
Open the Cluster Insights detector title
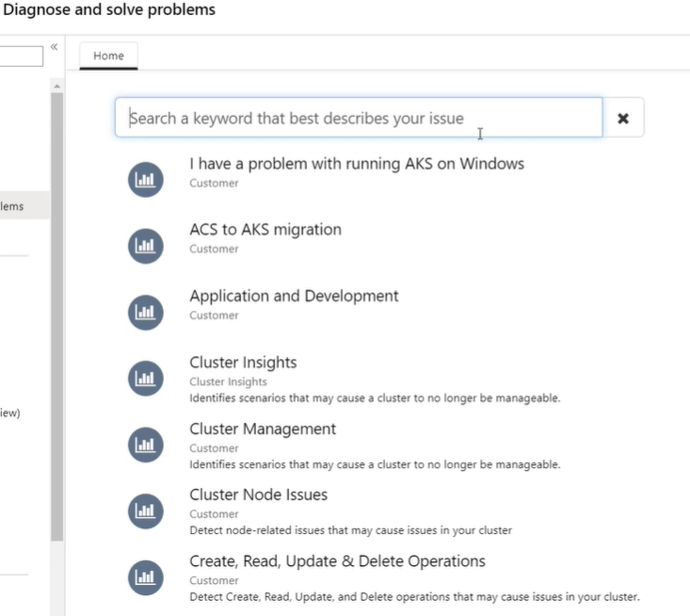tap(243, 363)
